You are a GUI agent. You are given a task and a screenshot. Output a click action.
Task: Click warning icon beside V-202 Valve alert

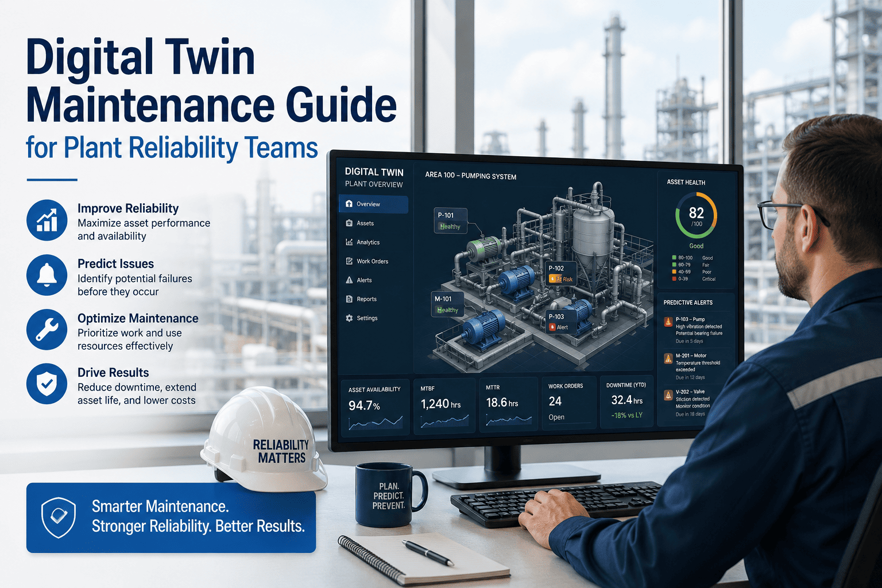pos(668,395)
